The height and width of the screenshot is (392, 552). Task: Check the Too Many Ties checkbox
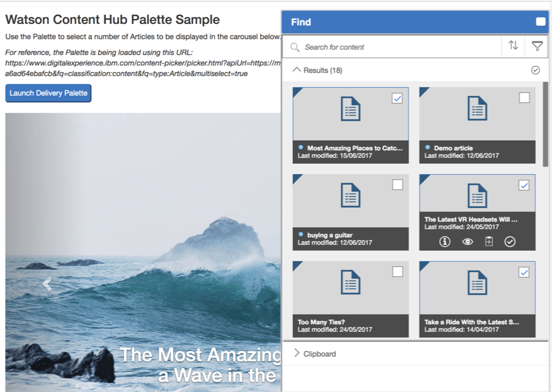pos(397,272)
